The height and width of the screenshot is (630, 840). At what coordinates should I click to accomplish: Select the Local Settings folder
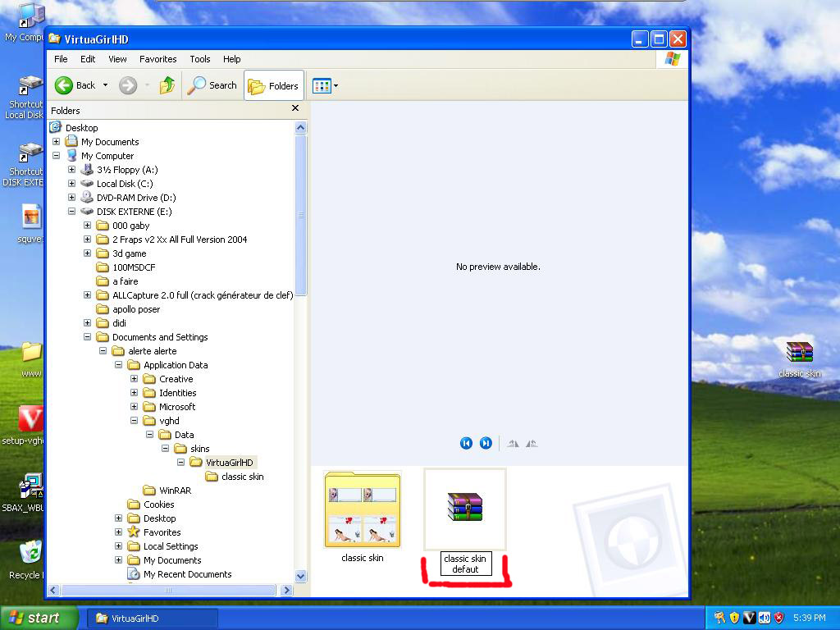click(x=171, y=546)
